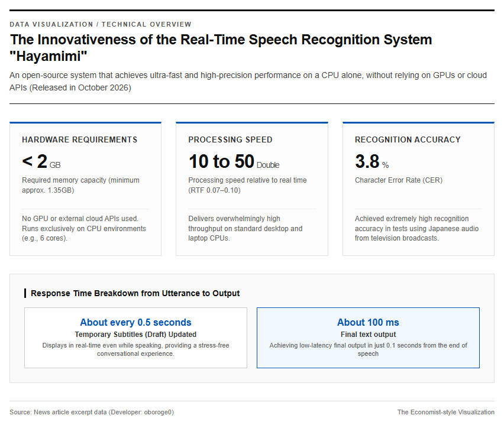Image resolution: width=504 pixels, height=425 pixels.
Task: Select the "10 to 50 Double" speed value
Action: [234, 161]
